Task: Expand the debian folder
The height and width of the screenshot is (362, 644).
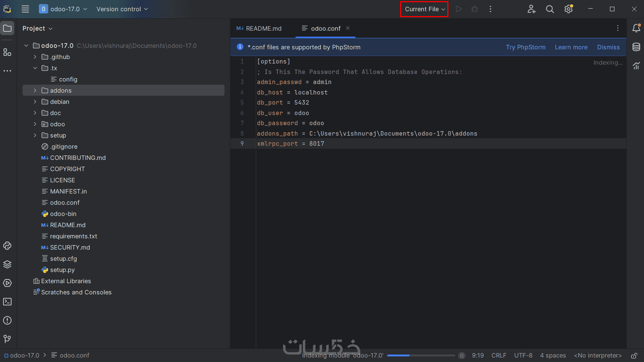Action: (x=35, y=102)
